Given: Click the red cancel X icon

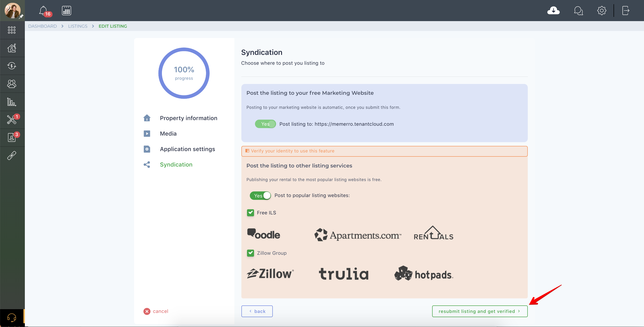Looking at the screenshot, I should [147, 311].
